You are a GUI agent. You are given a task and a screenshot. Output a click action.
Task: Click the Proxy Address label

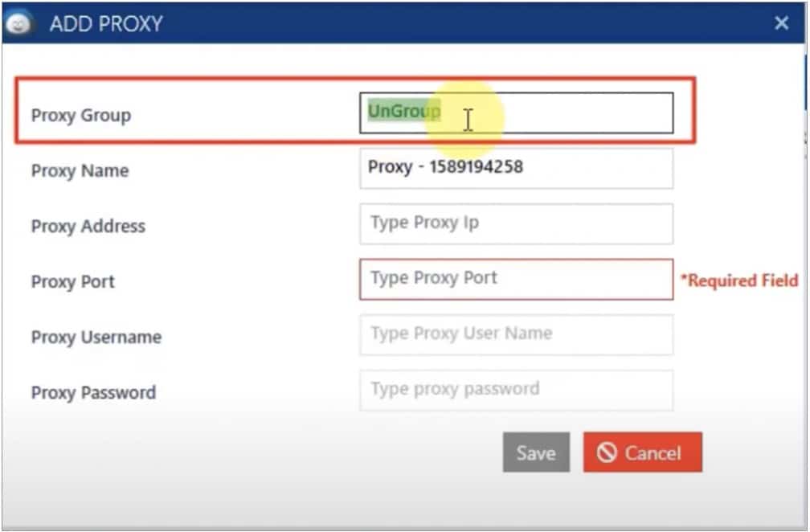88,227
